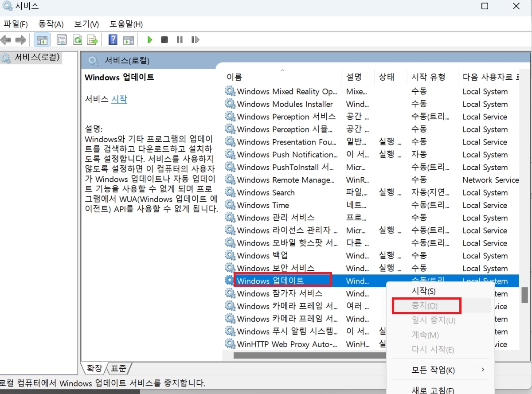Open Help via blue question mark icon
The height and width of the screenshot is (394, 532).
(113, 40)
